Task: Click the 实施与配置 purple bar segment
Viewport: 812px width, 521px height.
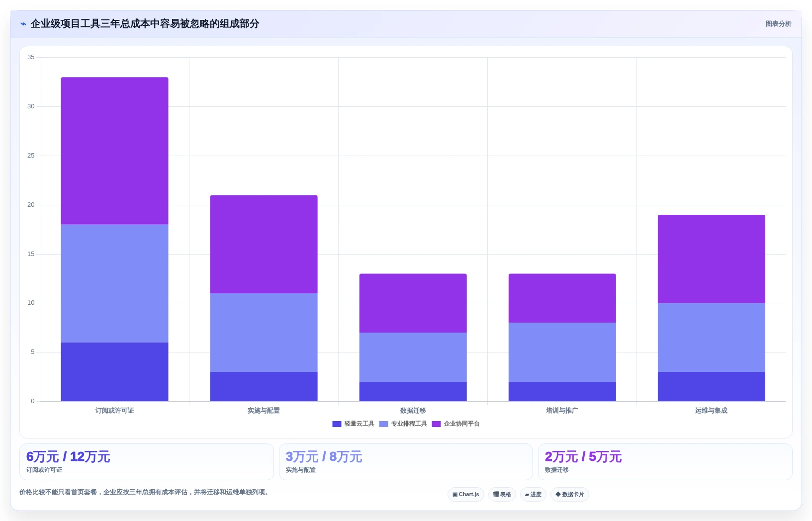Action: 264,244
